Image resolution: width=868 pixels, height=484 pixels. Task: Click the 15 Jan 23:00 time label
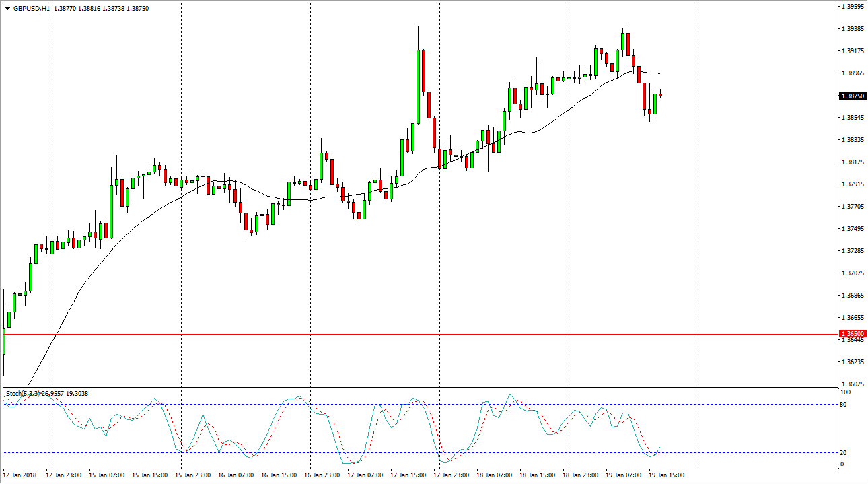click(192, 475)
